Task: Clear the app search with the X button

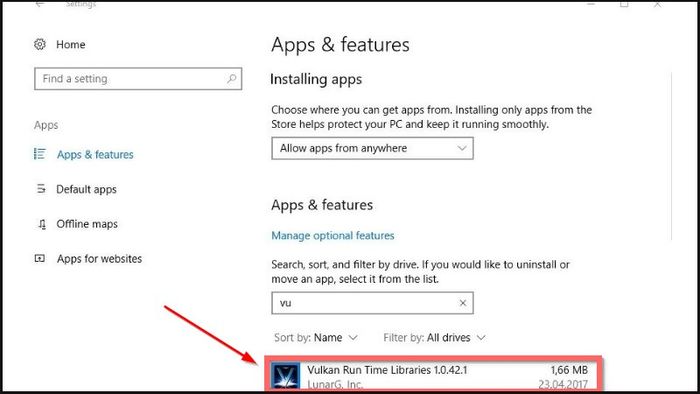Action: pos(463,303)
